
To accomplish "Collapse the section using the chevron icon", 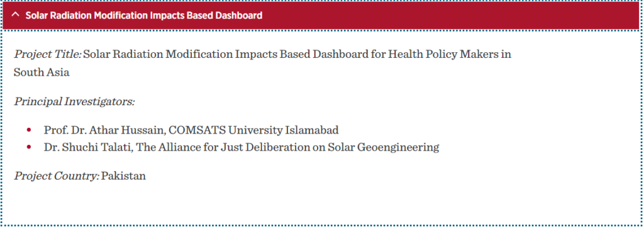I will tap(16, 16).
